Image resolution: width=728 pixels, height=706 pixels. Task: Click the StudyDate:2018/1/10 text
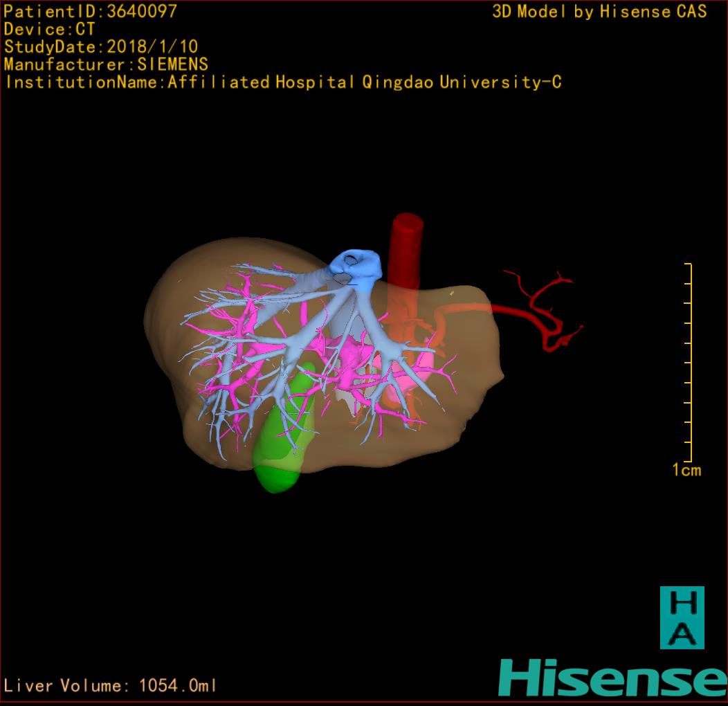pos(101,46)
